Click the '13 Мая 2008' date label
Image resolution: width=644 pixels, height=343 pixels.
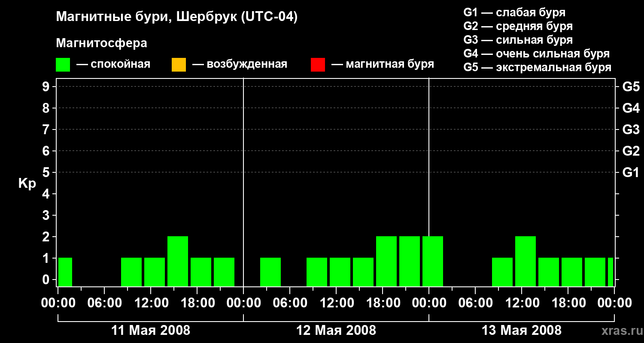point(522,331)
